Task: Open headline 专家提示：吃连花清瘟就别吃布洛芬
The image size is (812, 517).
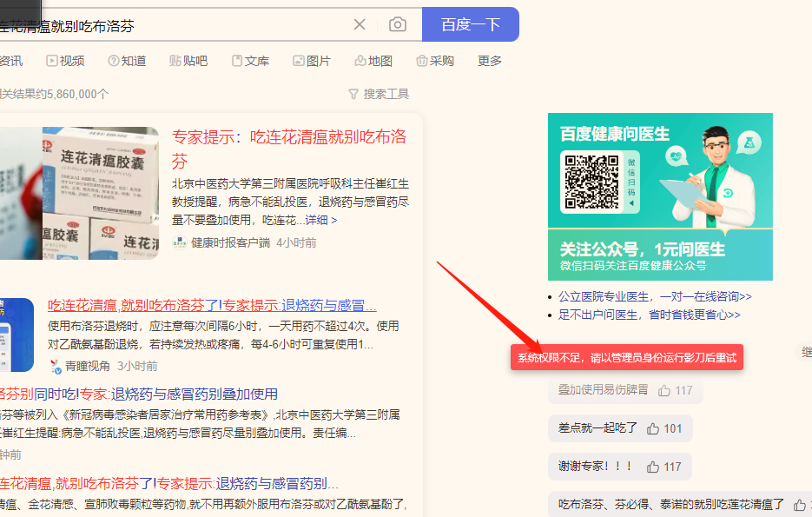Action: 289,149
